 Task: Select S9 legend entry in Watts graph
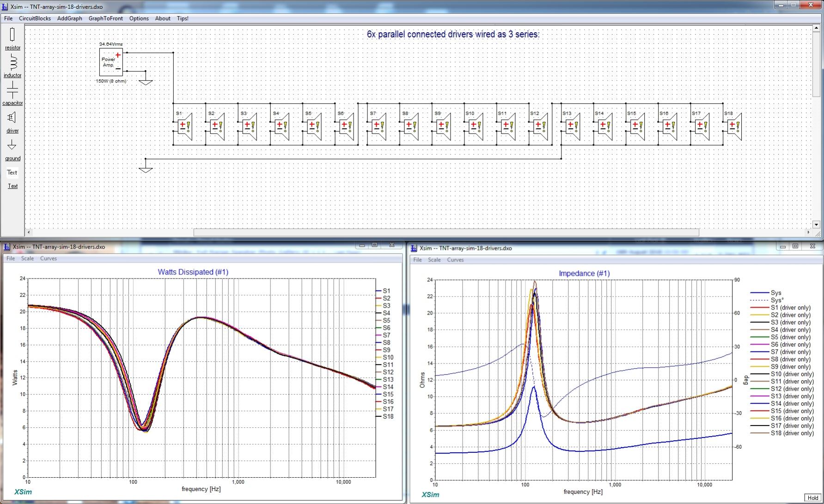(383, 350)
